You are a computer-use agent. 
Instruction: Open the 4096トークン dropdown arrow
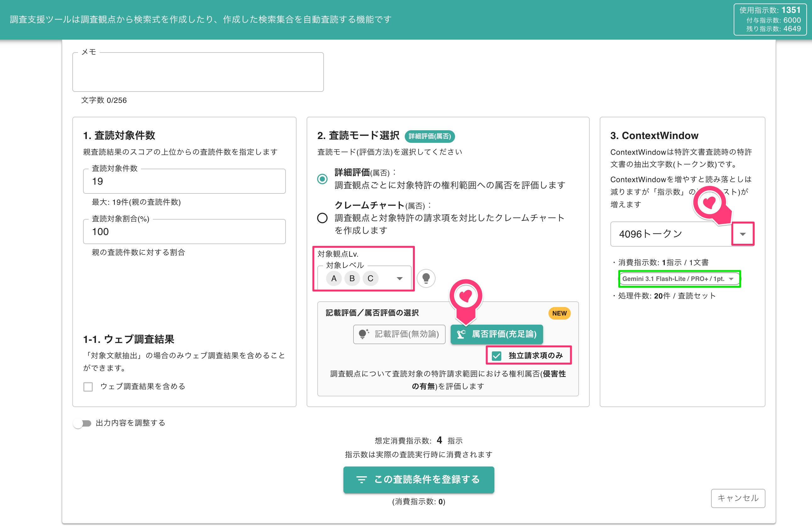742,234
